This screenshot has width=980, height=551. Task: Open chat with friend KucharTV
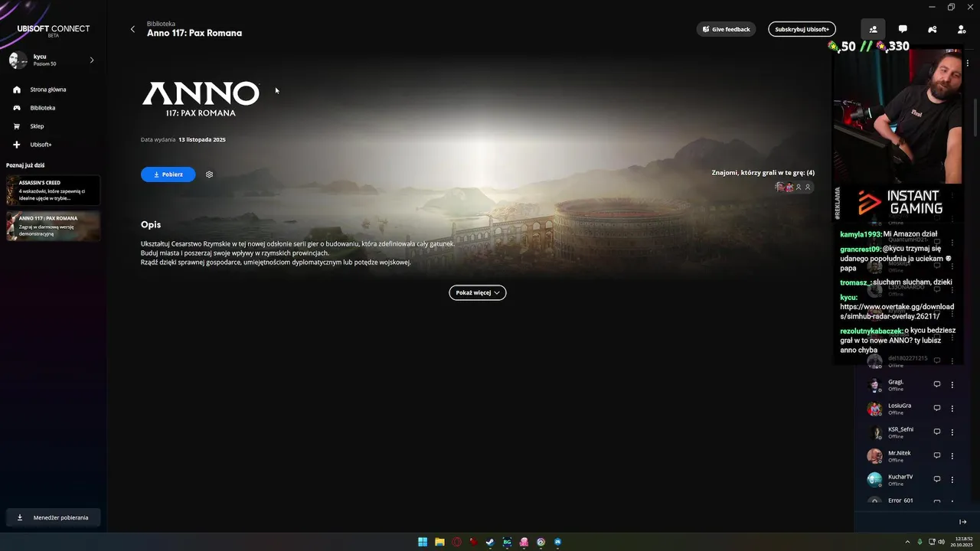(936, 479)
